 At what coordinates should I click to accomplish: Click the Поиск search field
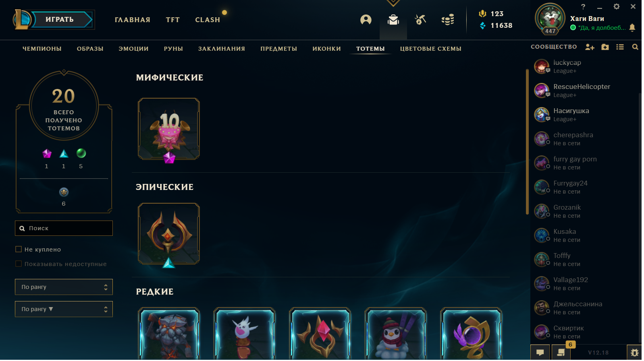click(x=64, y=228)
